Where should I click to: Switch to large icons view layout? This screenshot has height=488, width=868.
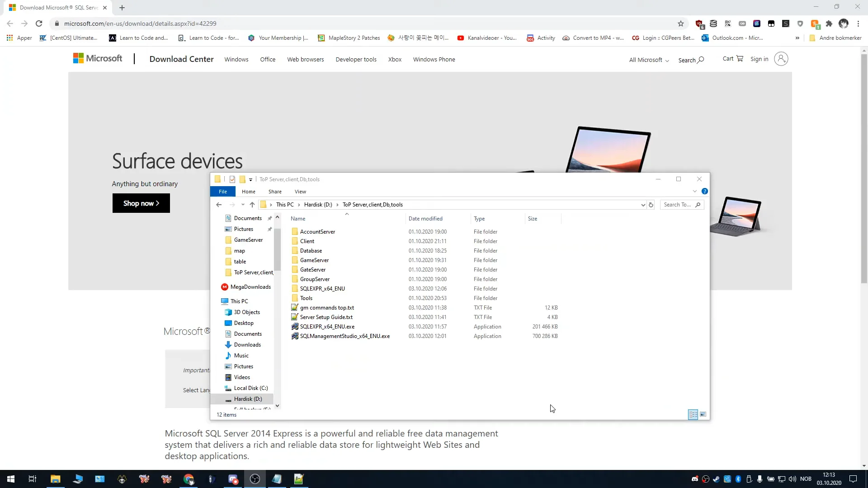(x=703, y=414)
